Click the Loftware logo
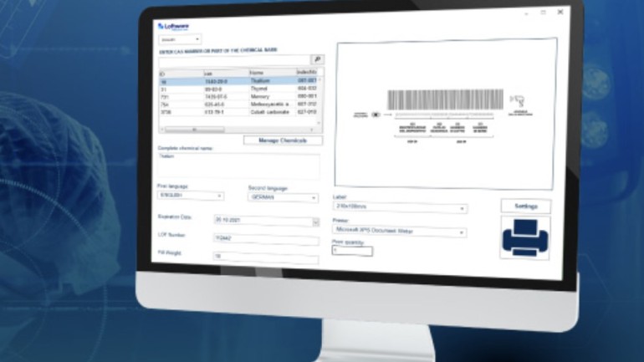 point(173,26)
